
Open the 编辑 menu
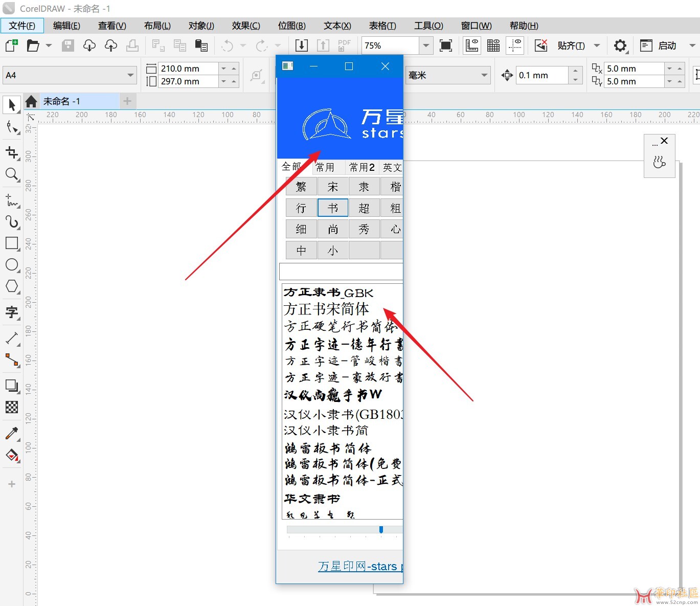point(66,26)
